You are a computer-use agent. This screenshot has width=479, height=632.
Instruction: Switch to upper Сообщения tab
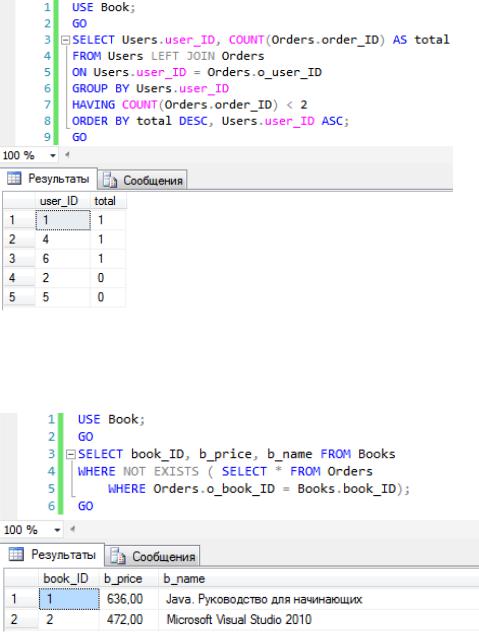(143, 180)
